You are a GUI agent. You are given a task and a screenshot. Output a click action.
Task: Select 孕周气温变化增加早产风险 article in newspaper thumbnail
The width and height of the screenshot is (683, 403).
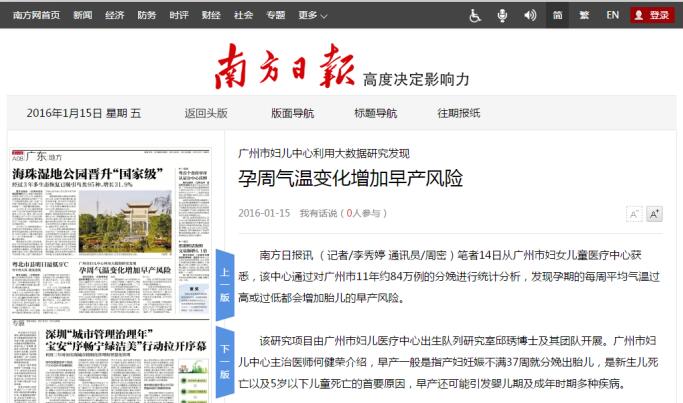pyautogui.click(x=125, y=270)
